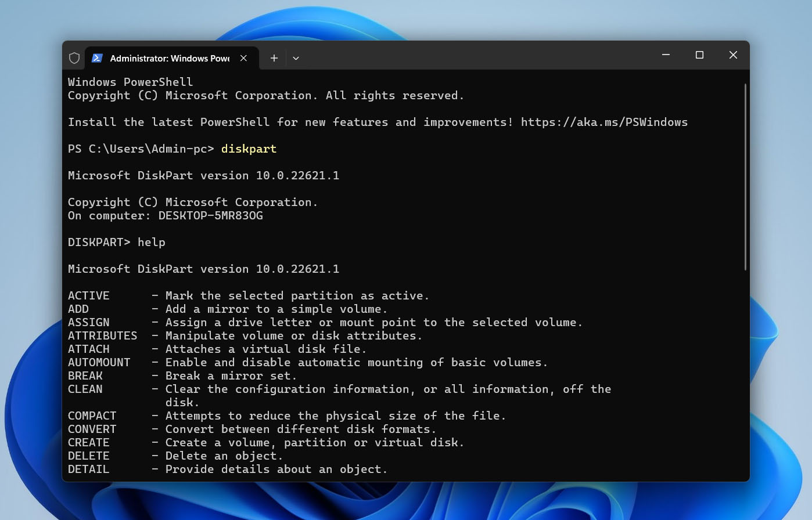This screenshot has width=812, height=520.
Task: Click the DELETE command entry
Action: (x=89, y=456)
